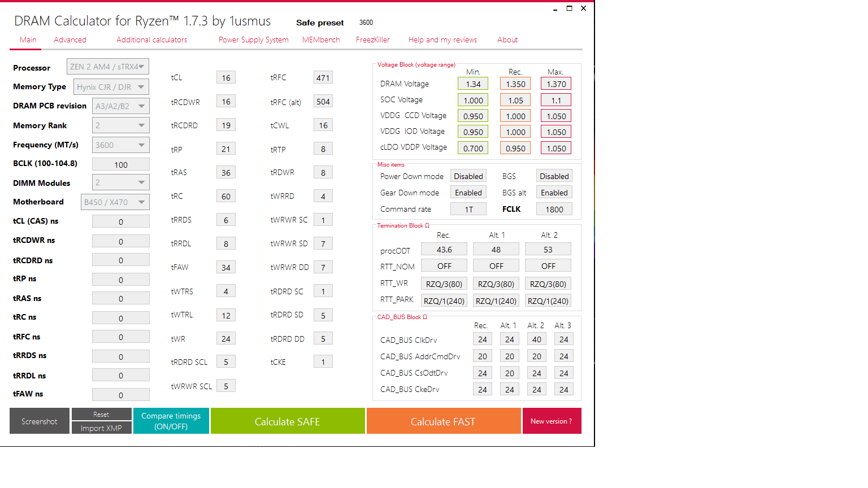Click Gear Down mode Enabled value

[x=468, y=193]
